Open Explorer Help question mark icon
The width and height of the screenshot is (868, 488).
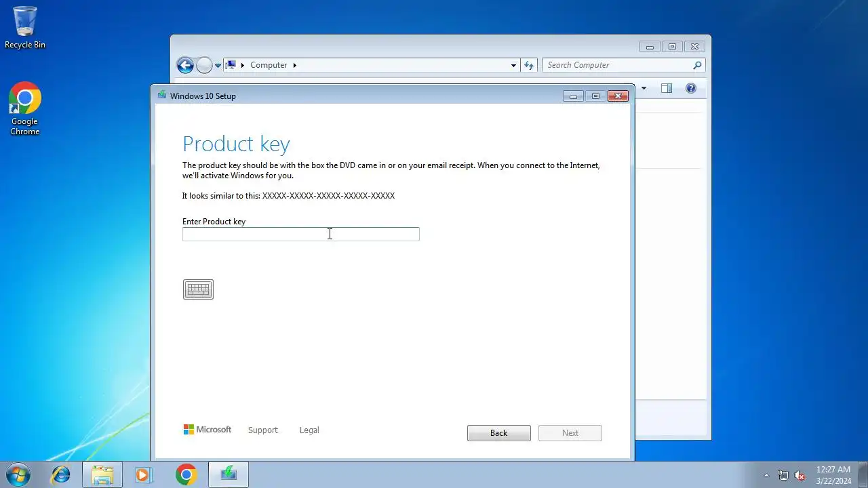point(691,88)
